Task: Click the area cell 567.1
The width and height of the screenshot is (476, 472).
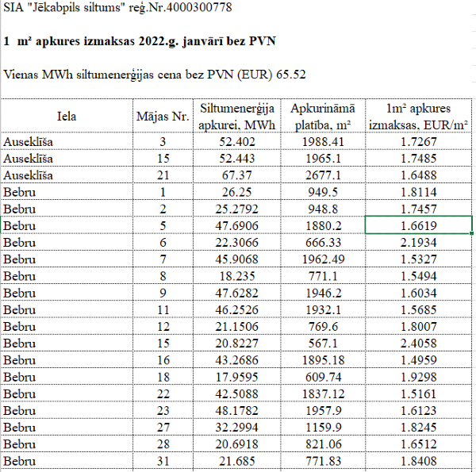Action: tap(323, 343)
